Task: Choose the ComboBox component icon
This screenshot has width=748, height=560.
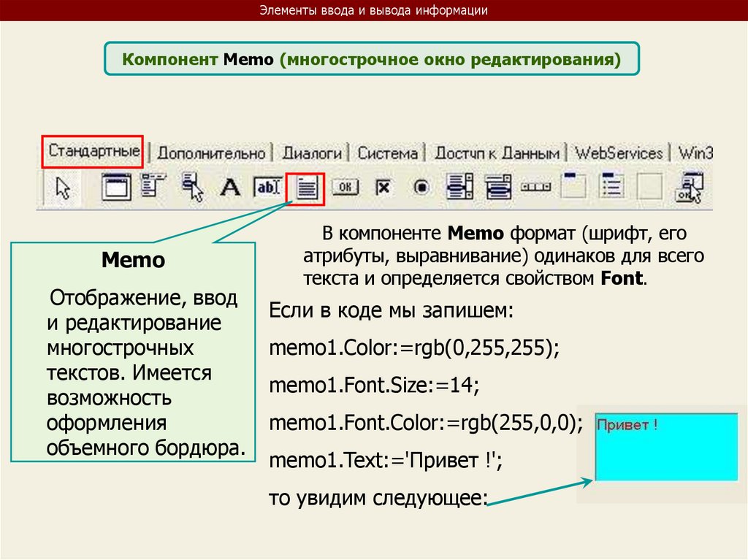Action: point(498,188)
